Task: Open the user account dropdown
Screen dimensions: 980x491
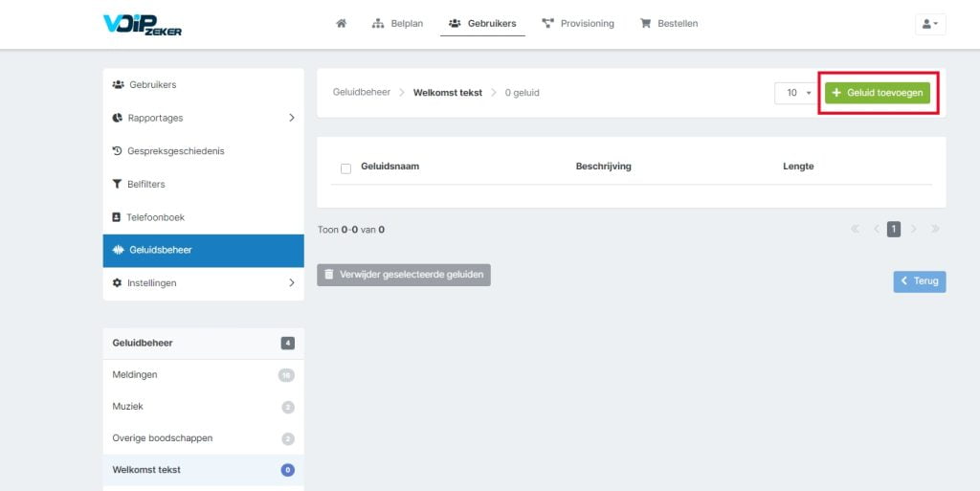Action: point(930,24)
